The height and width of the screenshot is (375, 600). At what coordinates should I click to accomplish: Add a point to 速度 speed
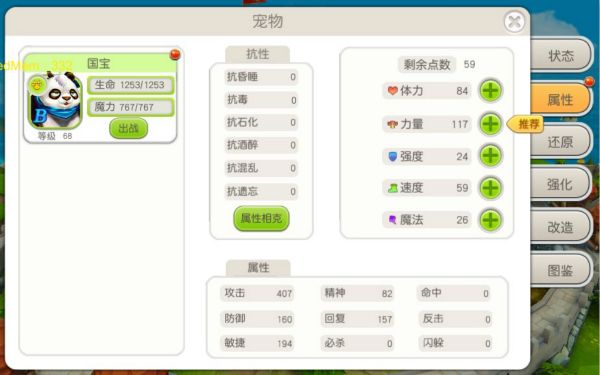click(491, 188)
